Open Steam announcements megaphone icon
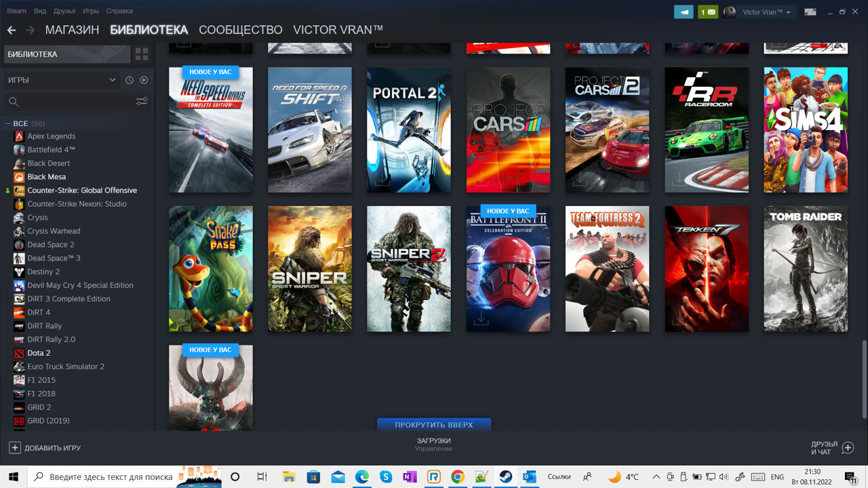 (x=684, y=12)
